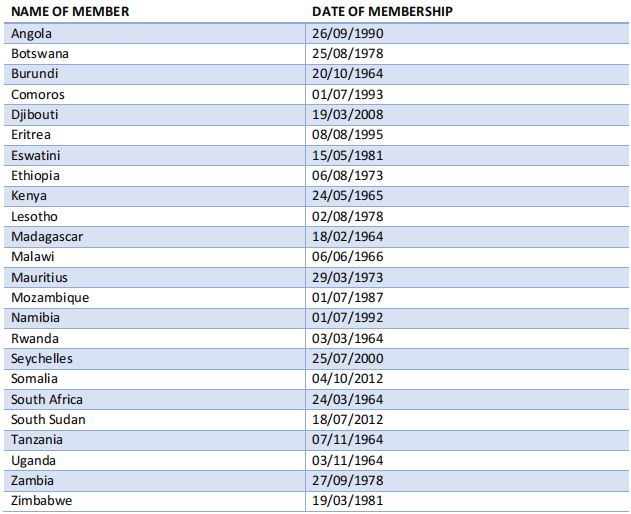Viewport: 631px width, 514px height.
Task: Select the Burundi row name
Action: click(35, 74)
